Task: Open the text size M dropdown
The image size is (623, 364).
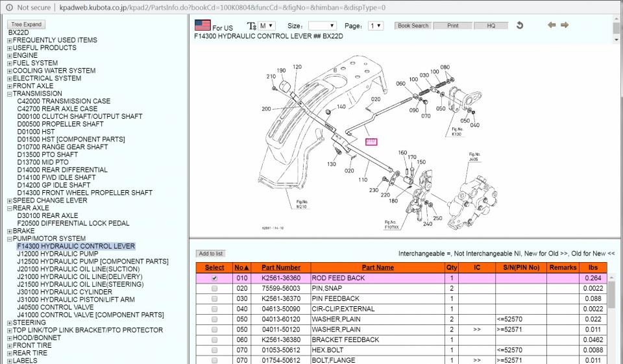Action: (267, 26)
